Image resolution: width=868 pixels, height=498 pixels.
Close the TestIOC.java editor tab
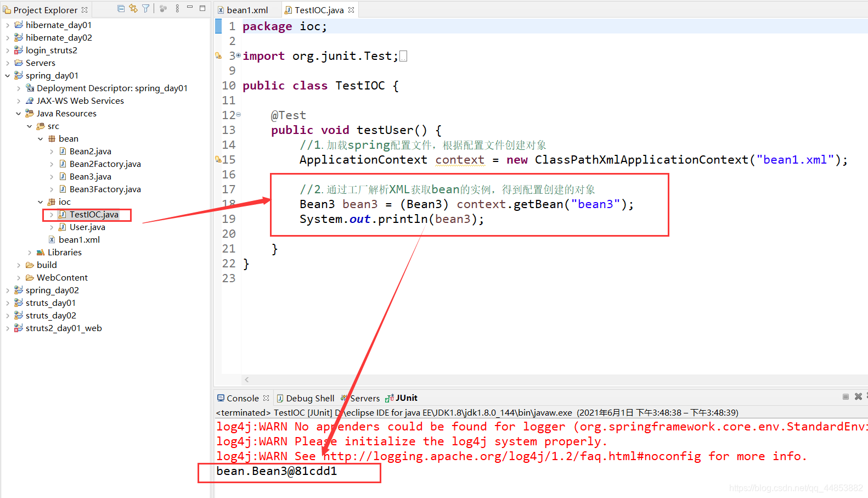pyautogui.click(x=351, y=10)
